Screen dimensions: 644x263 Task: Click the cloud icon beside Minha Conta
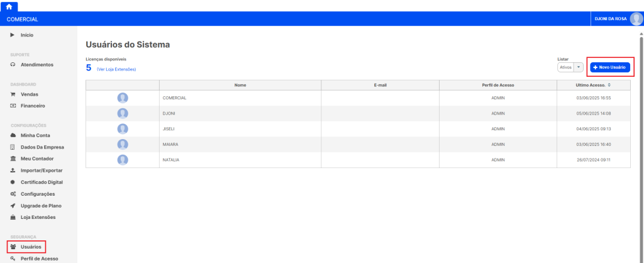(13, 135)
